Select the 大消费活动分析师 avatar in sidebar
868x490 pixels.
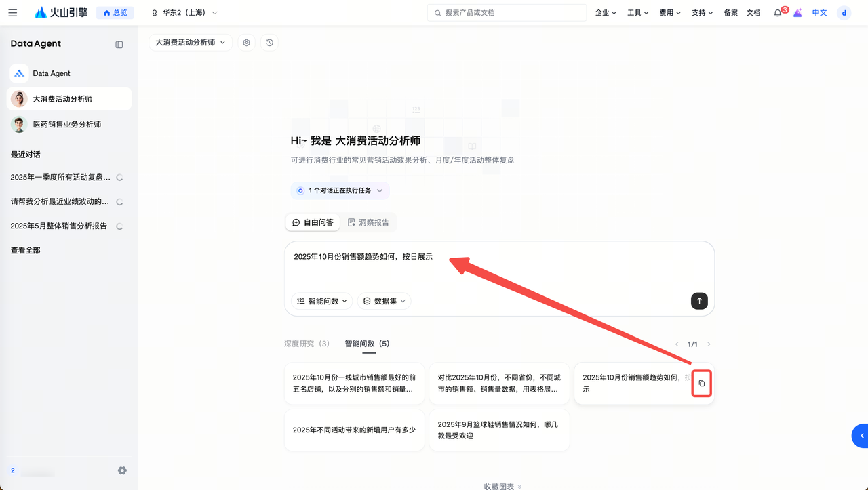[x=19, y=99]
